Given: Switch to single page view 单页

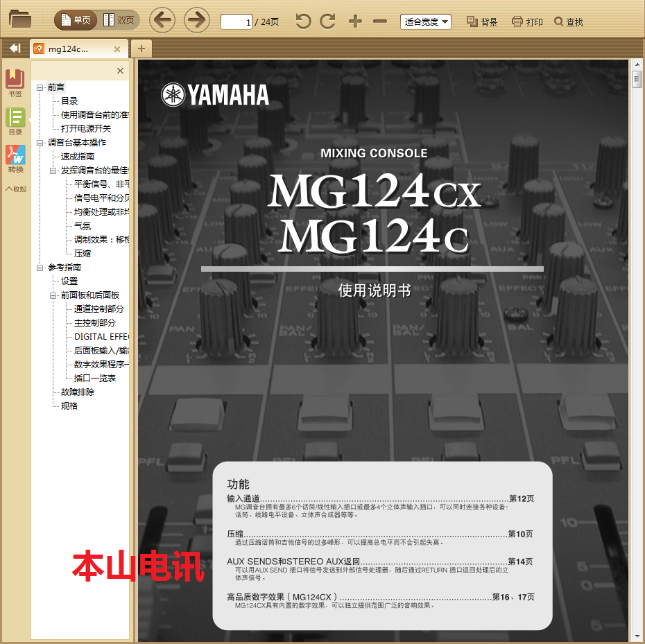Looking at the screenshot, I should click(76, 20).
